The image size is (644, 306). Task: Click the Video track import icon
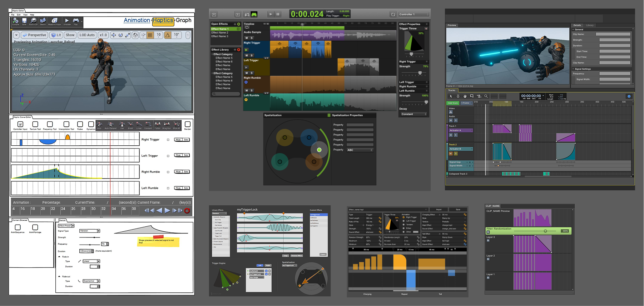[x=451, y=112]
